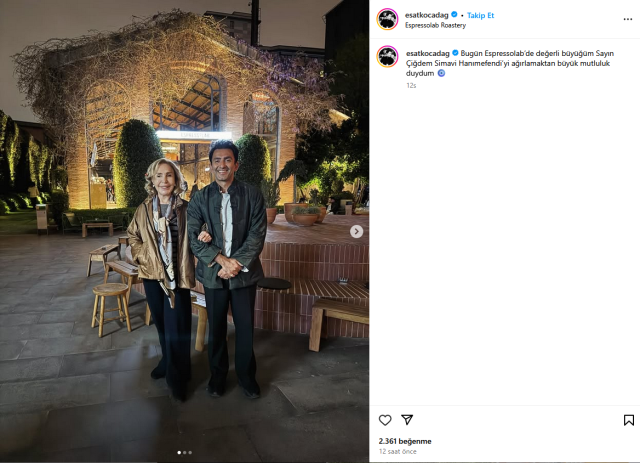Open esatkocadag username in the header
The image size is (640, 463).
tap(427, 15)
